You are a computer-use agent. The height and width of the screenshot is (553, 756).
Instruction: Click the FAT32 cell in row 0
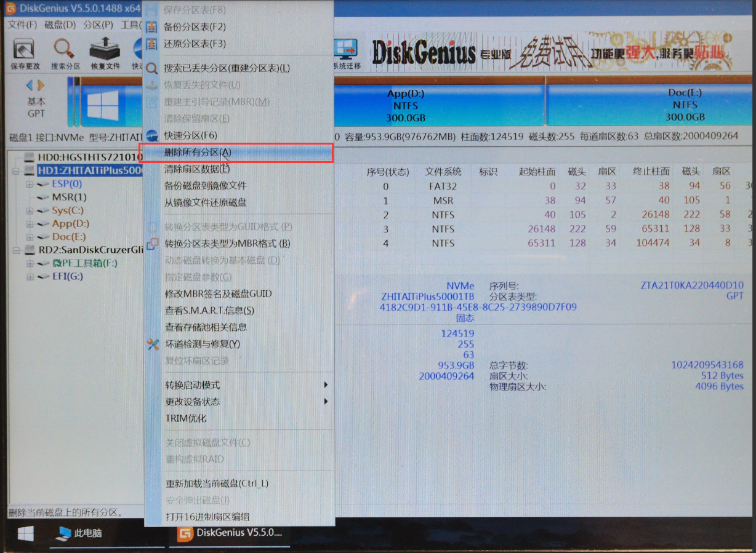[443, 186]
